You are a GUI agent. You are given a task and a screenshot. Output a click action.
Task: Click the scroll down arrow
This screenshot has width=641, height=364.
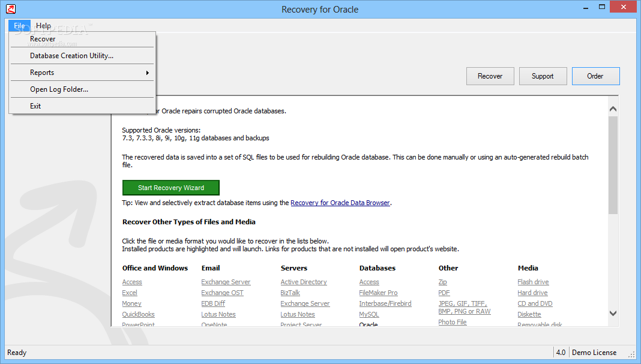(613, 314)
